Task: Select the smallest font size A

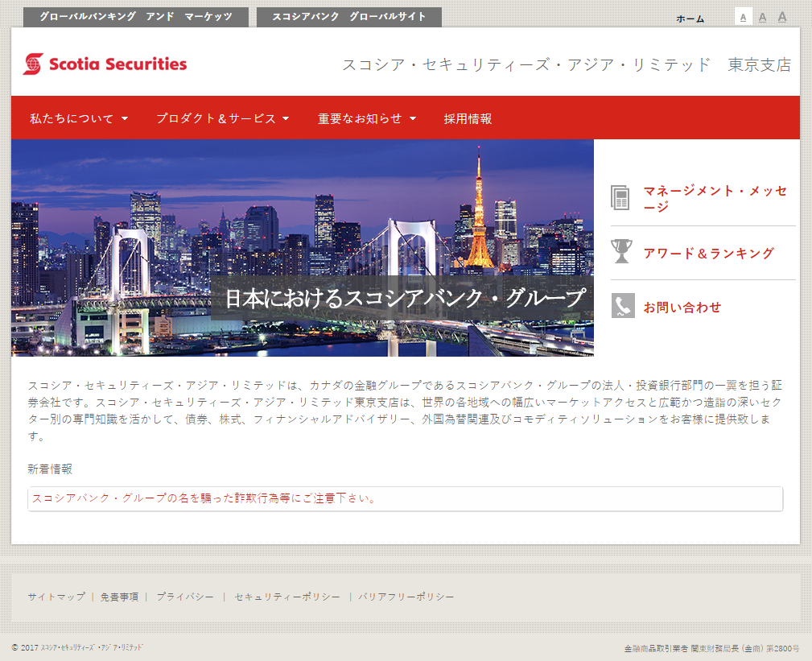Action: pos(743,17)
